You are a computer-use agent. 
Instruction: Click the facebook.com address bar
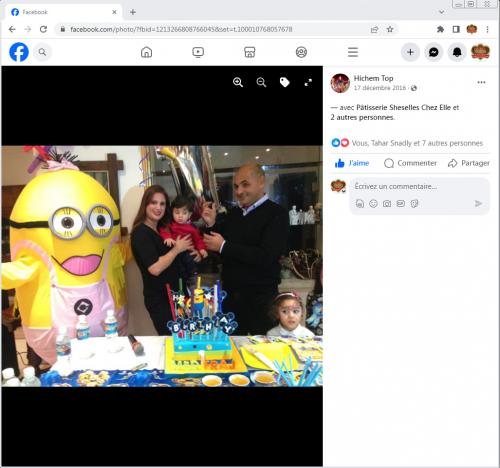[181, 29]
